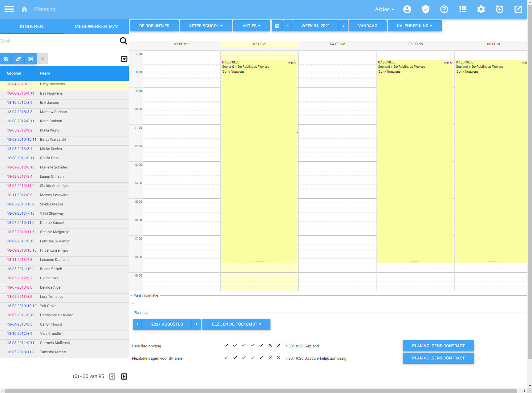This screenshot has height=393, width=532.
Task: Open the date picker calendar icon
Action: point(277,26)
